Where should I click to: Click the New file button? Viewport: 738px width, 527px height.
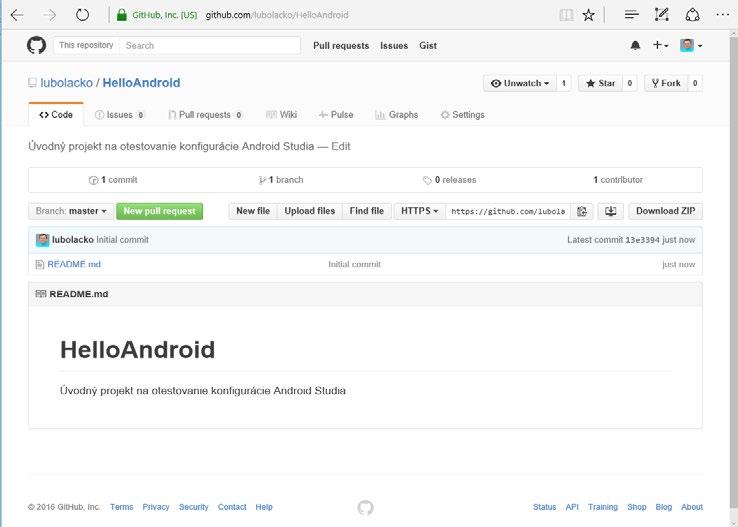(x=253, y=211)
